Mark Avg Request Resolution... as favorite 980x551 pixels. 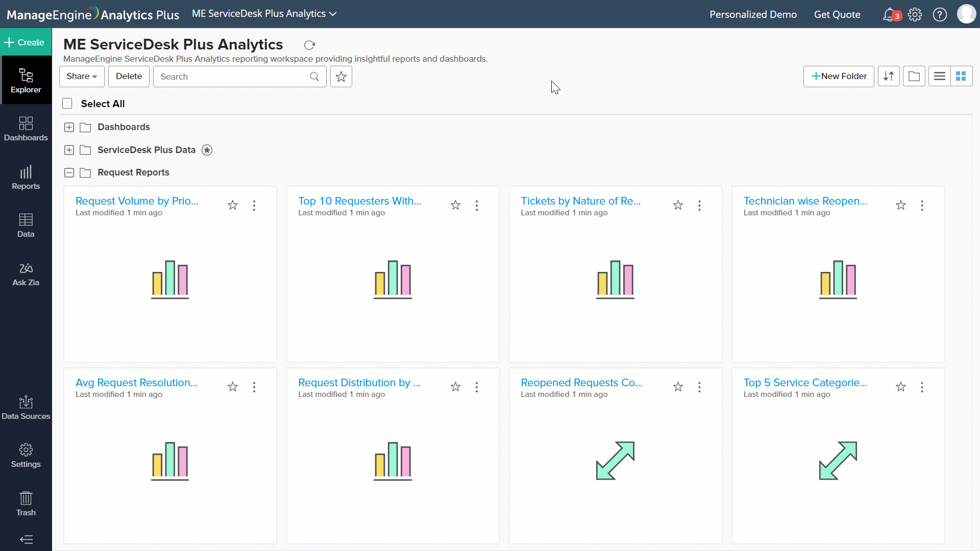pos(233,387)
